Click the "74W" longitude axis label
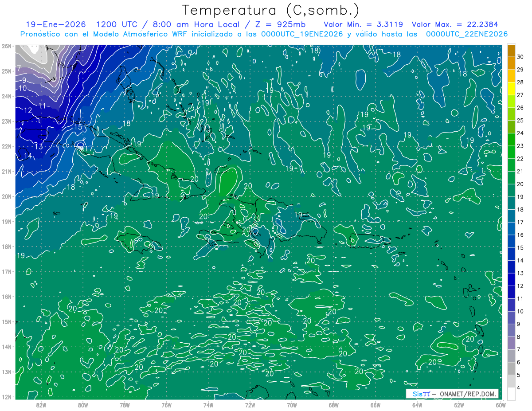Image resolution: width=532 pixels, height=411 pixels. coord(208,405)
